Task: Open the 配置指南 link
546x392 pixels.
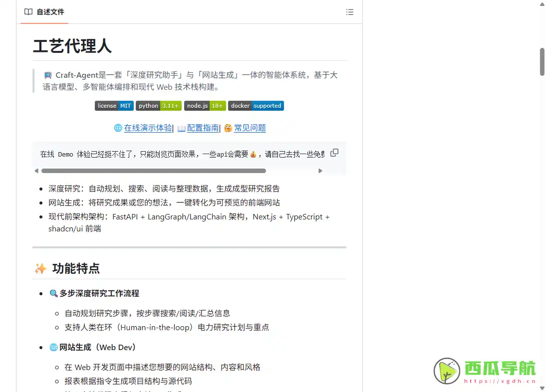Action: (203, 128)
